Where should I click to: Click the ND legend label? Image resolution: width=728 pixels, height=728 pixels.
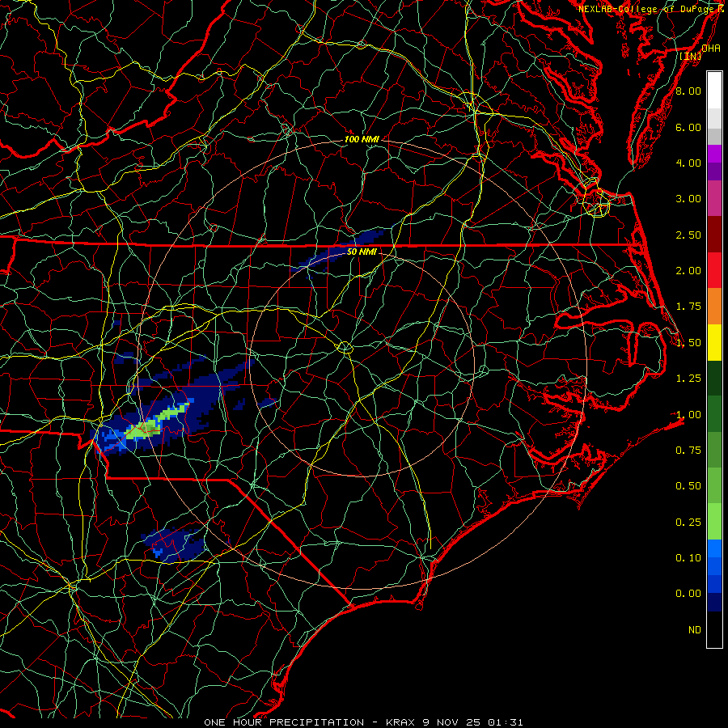tap(695, 630)
